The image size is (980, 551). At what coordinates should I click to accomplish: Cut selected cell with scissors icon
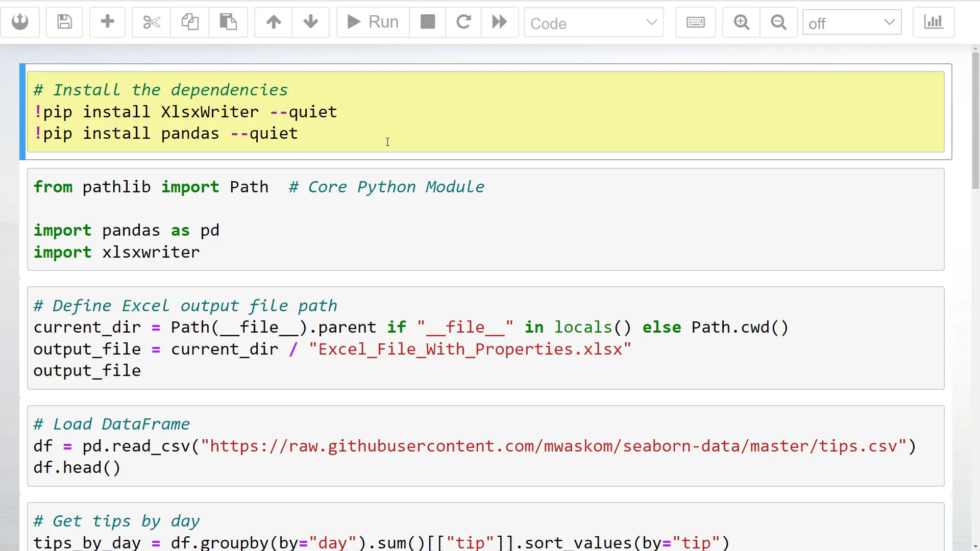[x=151, y=22]
